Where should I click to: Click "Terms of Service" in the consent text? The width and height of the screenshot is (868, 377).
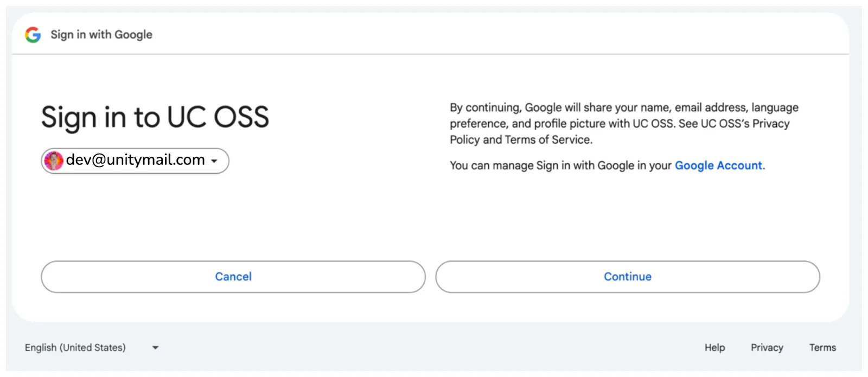point(548,140)
